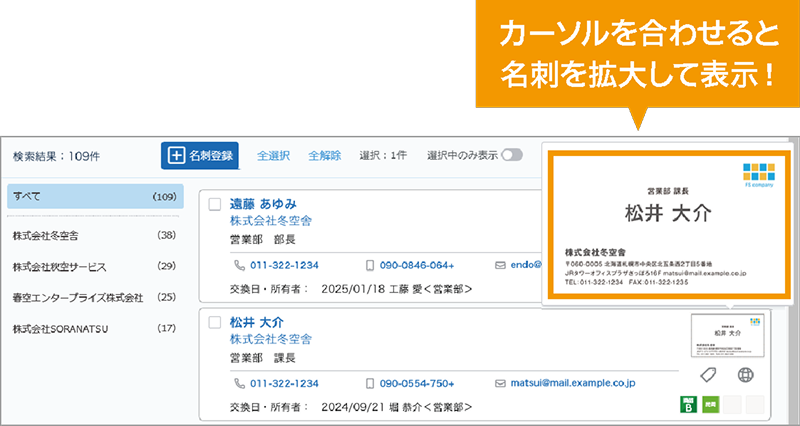Click the phone icon in 遠藤 あゆみ row
Image resolution: width=800 pixels, height=426 pixels.
[239, 265]
